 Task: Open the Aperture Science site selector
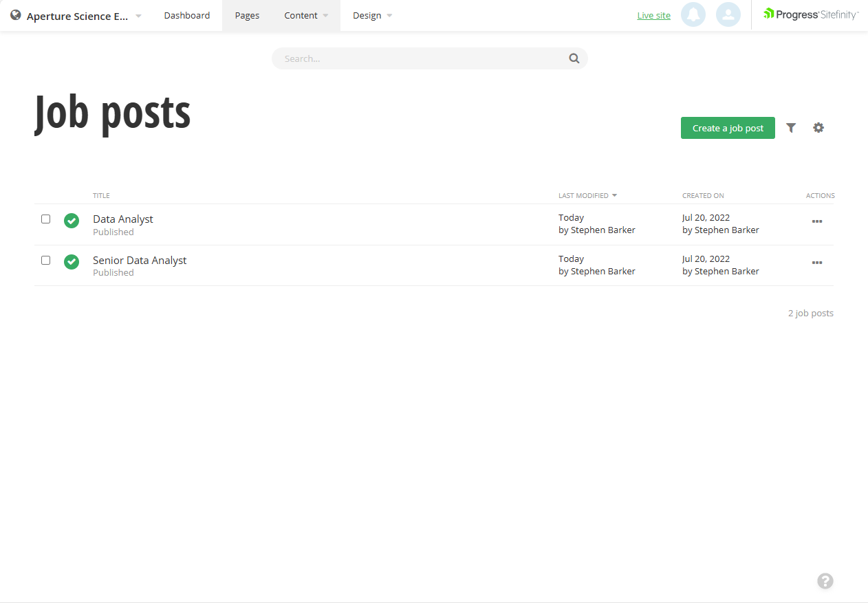coord(76,15)
